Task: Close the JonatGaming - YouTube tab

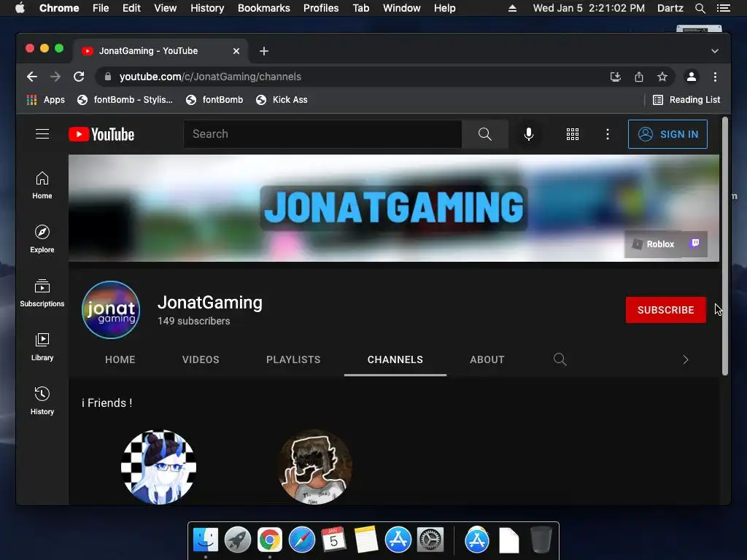Action: 236,51
